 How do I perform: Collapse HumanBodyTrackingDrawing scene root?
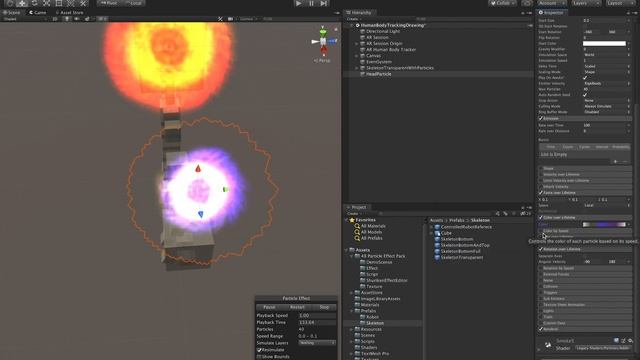pyautogui.click(x=351, y=25)
